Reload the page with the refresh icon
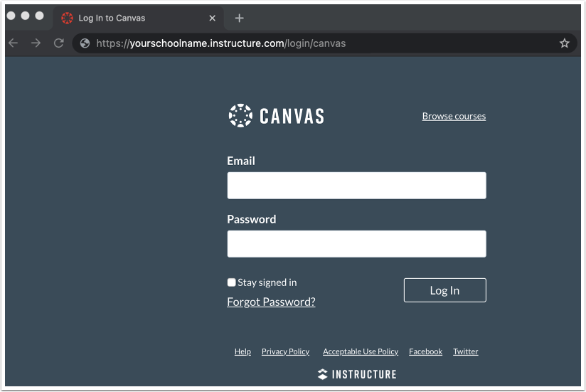 [59, 43]
